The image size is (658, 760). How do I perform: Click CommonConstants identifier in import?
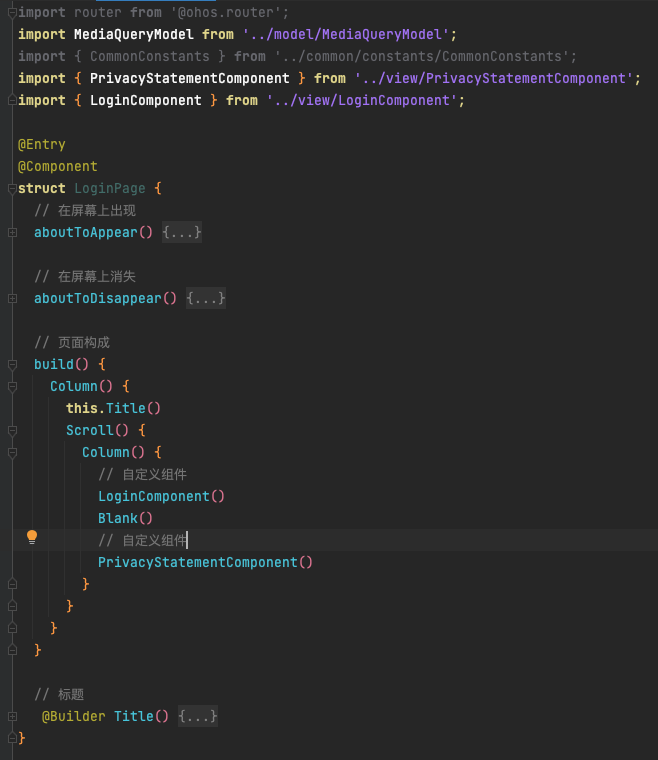pos(150,56)
